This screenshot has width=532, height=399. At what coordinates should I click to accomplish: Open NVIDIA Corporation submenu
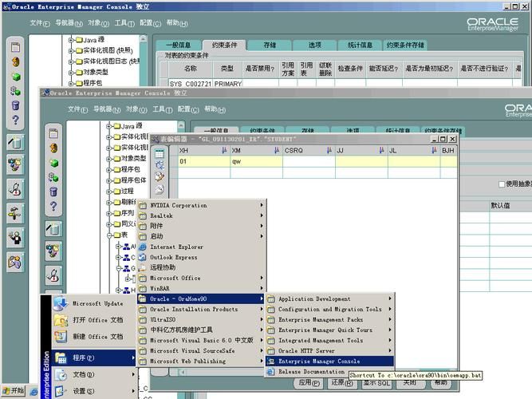click(202, 205)
